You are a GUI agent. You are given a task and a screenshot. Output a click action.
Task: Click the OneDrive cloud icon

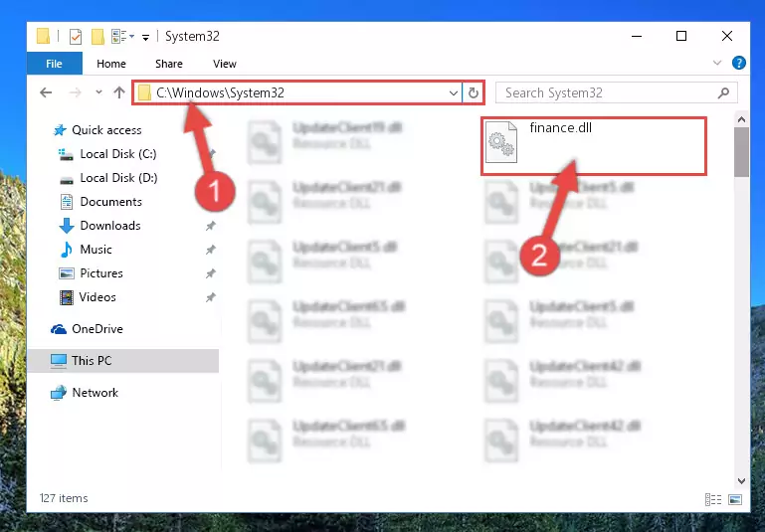59,329
